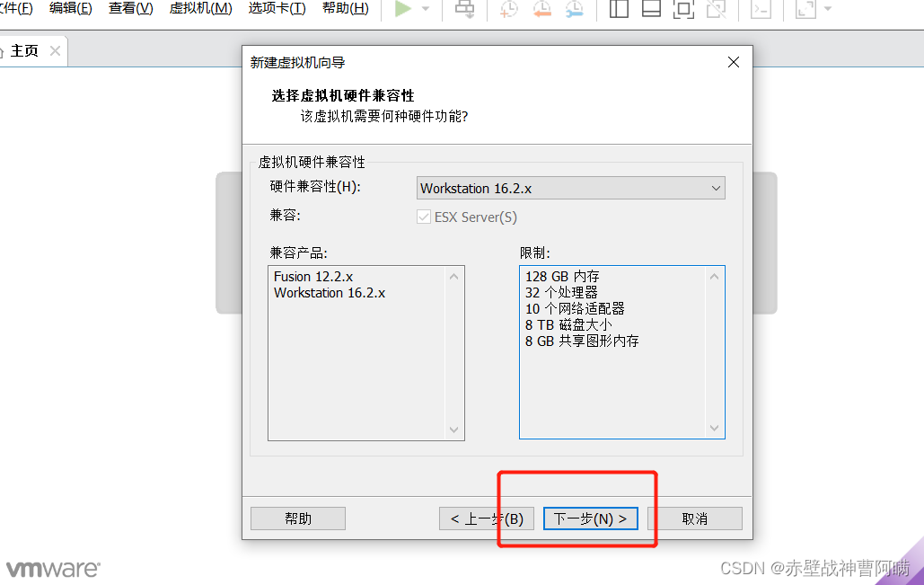Close the 主页 tab
The image size is (924, 585).
click(x=55, y=50)
